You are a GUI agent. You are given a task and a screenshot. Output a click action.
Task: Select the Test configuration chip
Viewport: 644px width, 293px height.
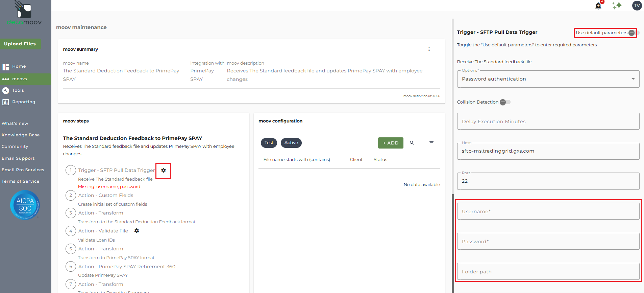click(x=269, y=143)
